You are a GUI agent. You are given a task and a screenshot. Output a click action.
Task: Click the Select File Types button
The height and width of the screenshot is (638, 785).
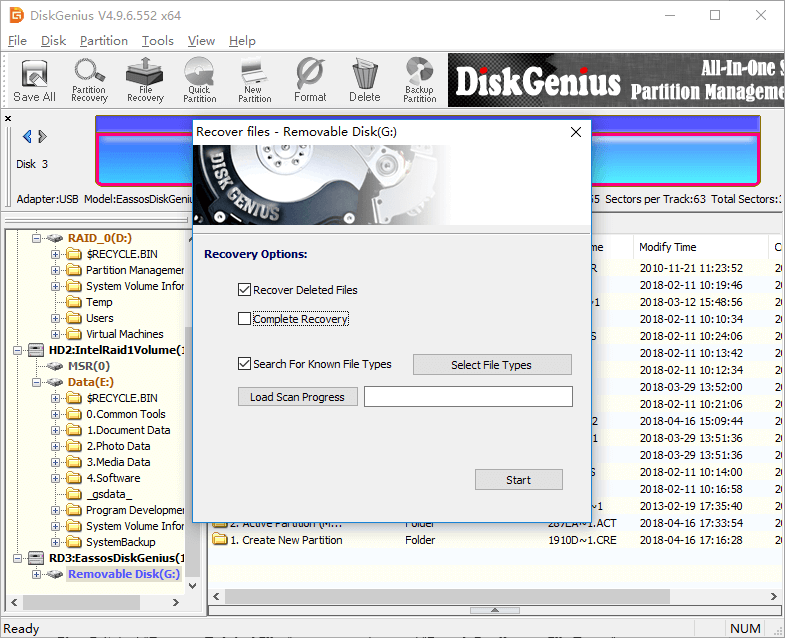[491, 365]
